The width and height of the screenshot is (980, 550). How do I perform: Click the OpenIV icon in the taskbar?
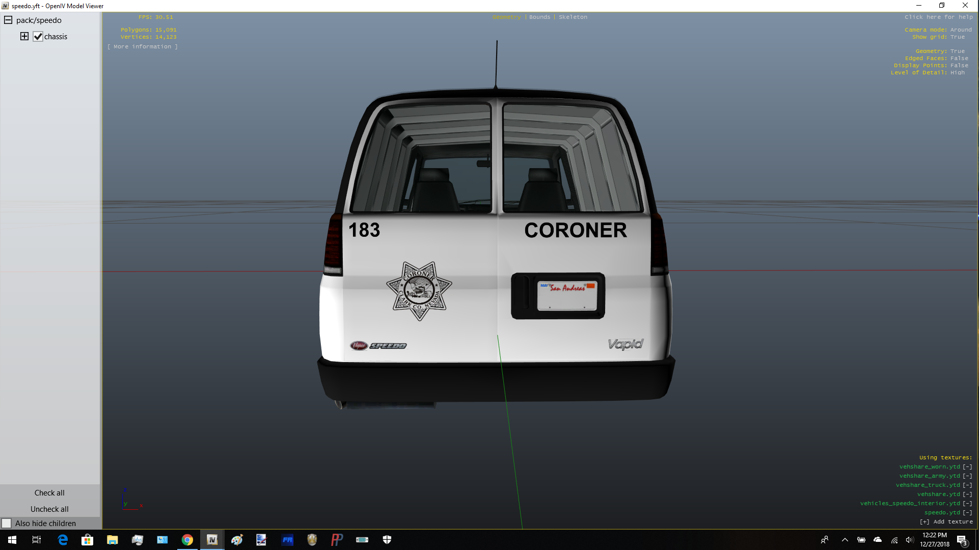click(x=212, y=540)
